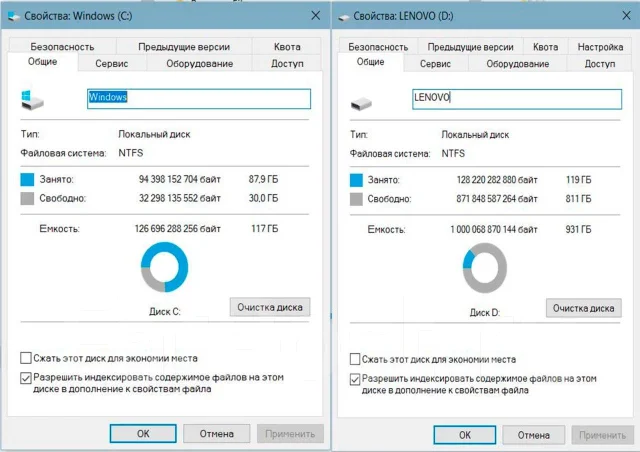Click 931 ГБ capacity text
This screenshot has height=452, width=640.
pyautogui.click(x=578, y=229)
